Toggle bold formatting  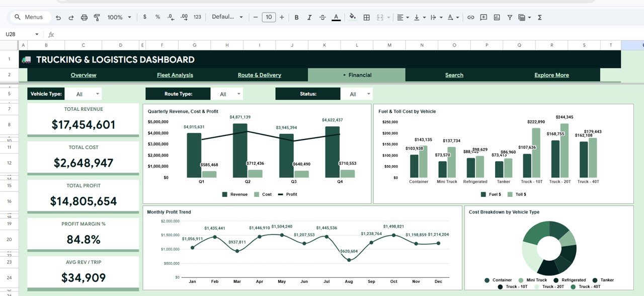(x=296, y=17)
